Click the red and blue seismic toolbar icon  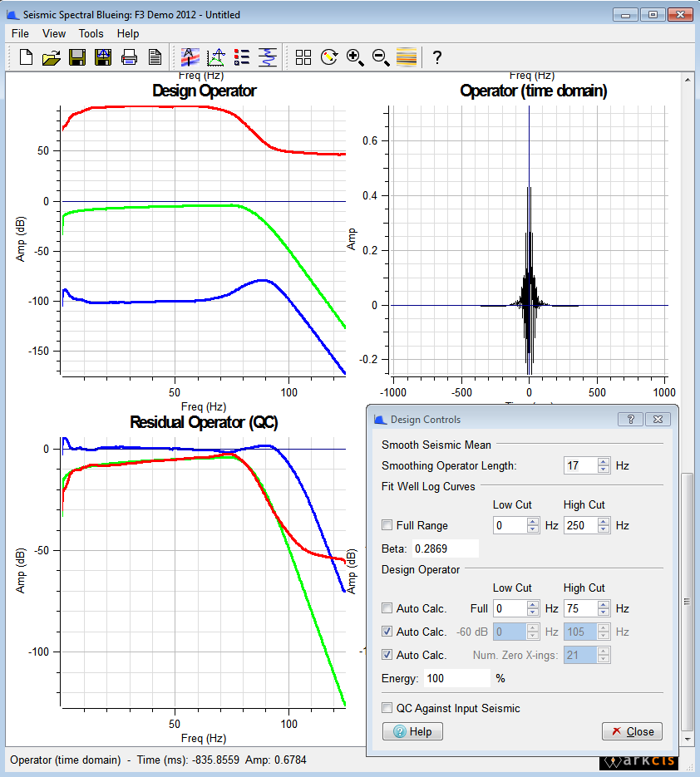(190, 57)
